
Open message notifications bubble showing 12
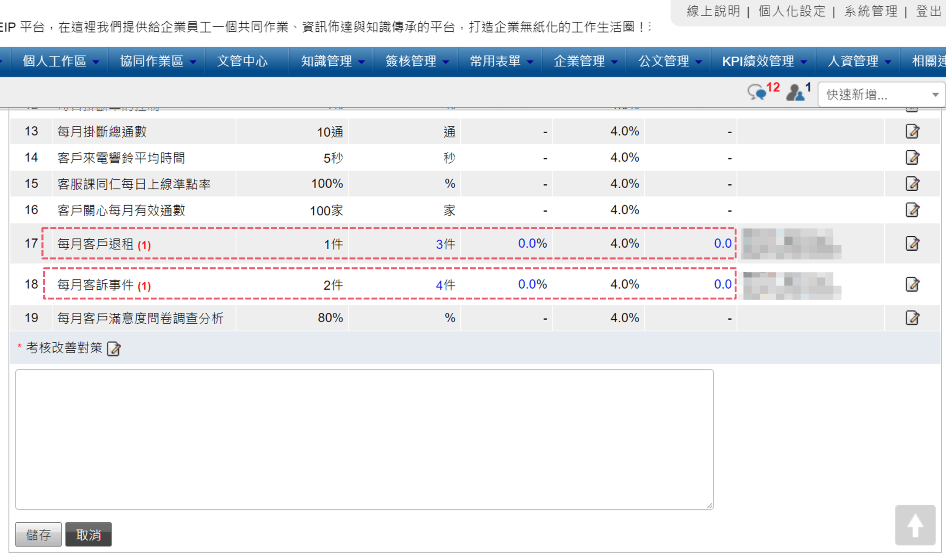(757, 92)
